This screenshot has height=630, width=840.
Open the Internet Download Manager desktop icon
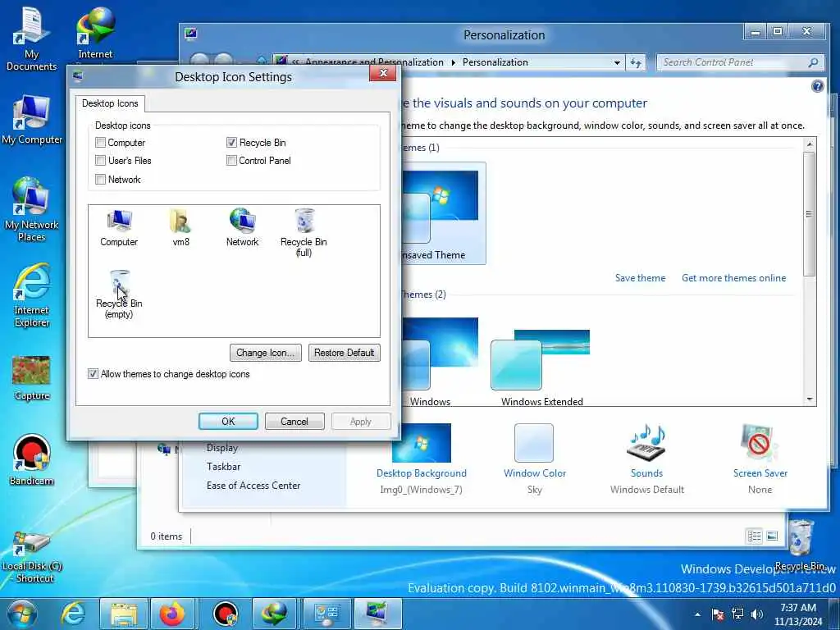95,34
